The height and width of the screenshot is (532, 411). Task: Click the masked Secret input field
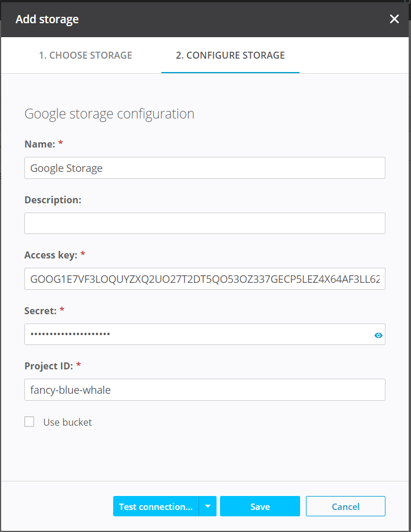(197, 335)
